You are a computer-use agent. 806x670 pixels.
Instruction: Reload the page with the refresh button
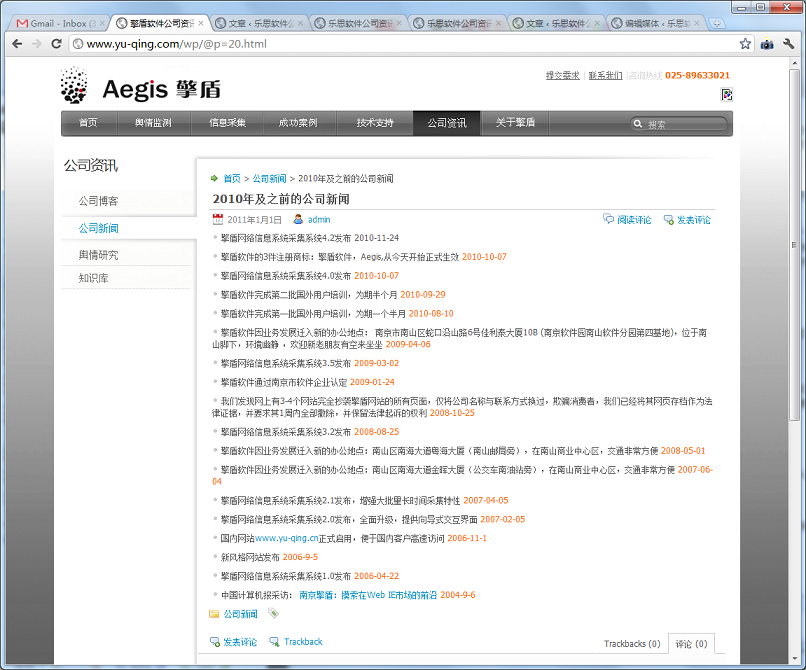click(x=56, y=44)
